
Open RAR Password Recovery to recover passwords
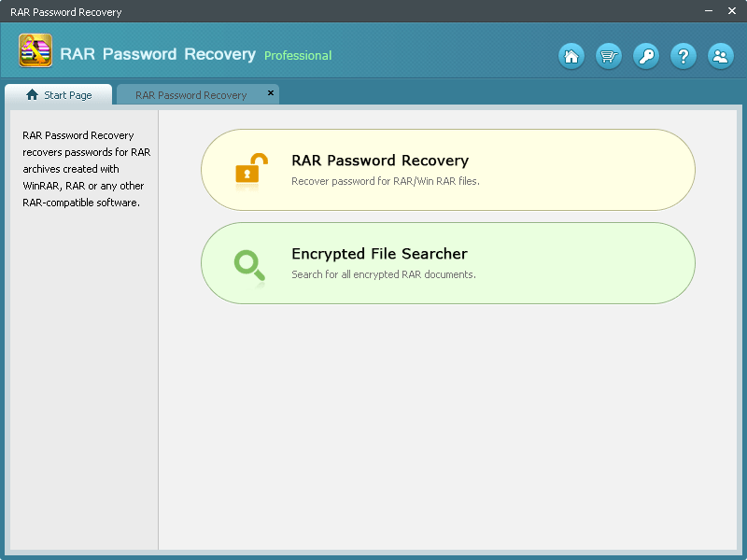click(x=446, y=169)
